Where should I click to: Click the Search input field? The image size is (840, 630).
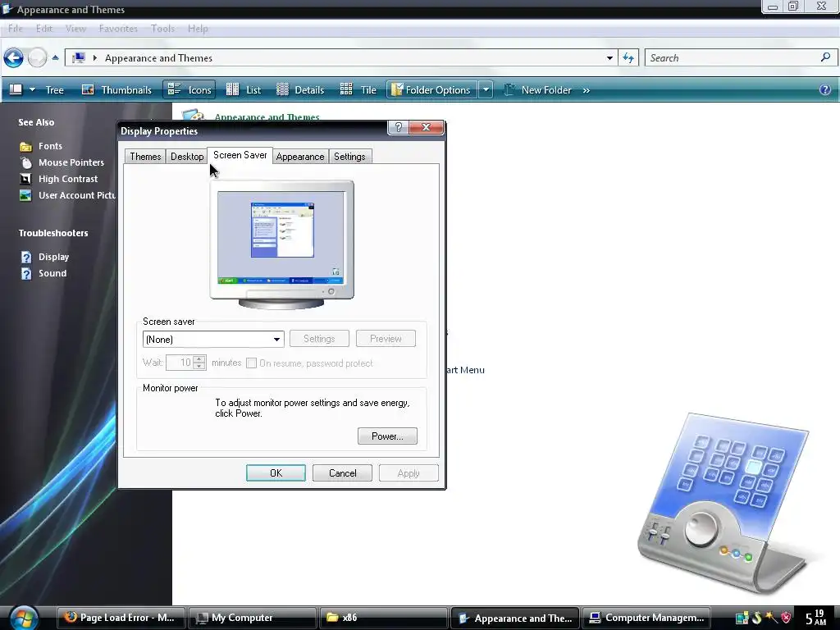coord(732,58)
